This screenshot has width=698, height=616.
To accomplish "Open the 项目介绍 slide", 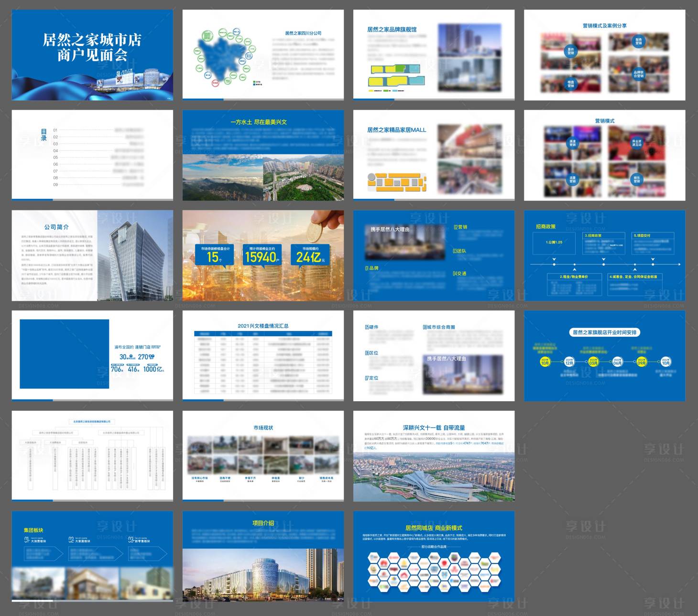I will click(263, 556).
